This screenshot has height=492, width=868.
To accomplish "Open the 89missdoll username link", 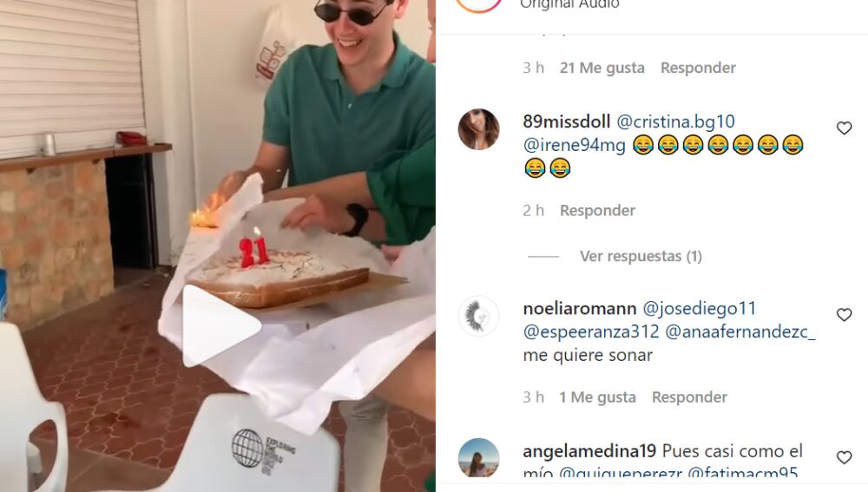I will 566,121.
